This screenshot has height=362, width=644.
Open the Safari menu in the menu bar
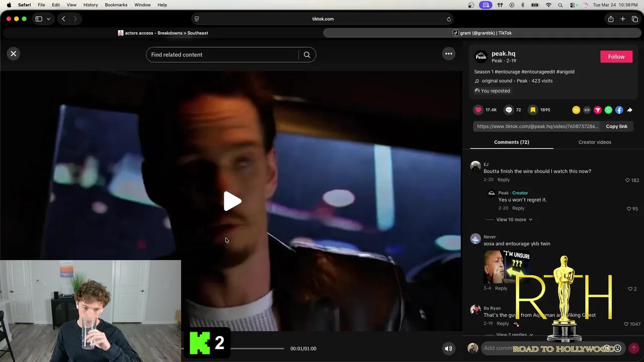coord(24,5)
